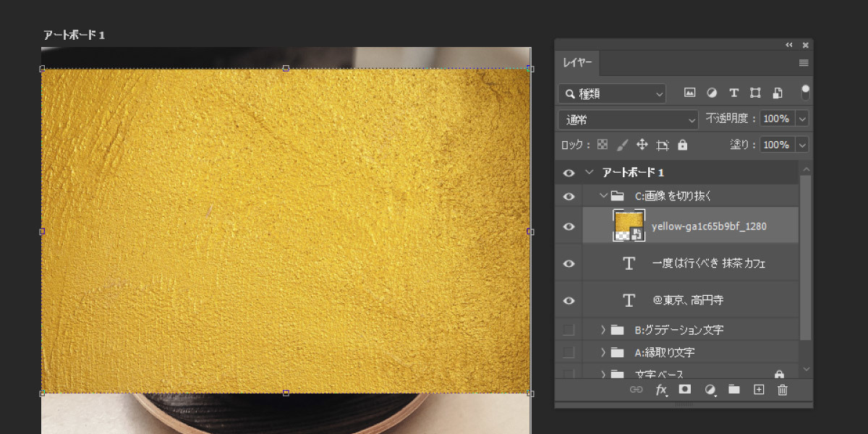This screenshot has height=434, width=868.
Task: Select the @東京、高円寺 layer name
Action: coord(688,300)
